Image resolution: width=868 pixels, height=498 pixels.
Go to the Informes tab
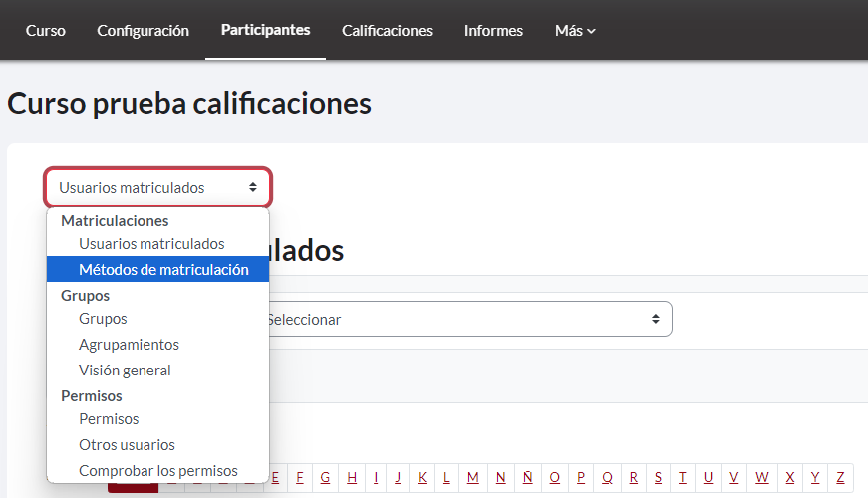click(x=493, y=31)
